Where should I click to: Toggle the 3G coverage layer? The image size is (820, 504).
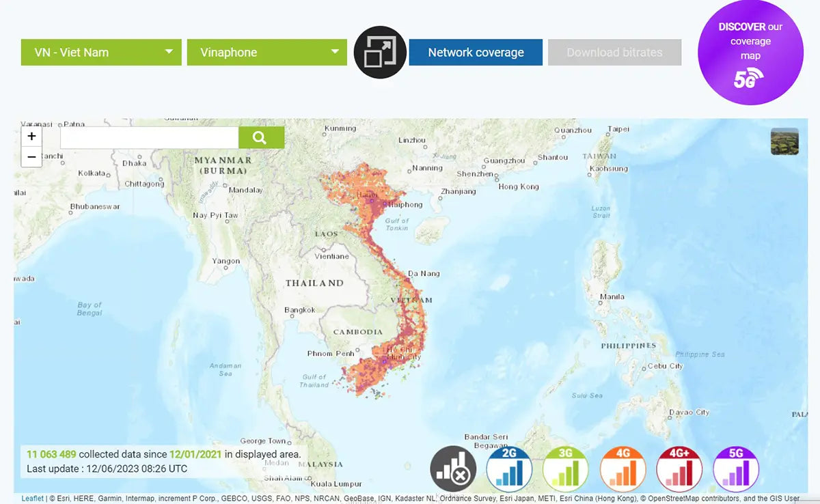(x=566, y=469)
